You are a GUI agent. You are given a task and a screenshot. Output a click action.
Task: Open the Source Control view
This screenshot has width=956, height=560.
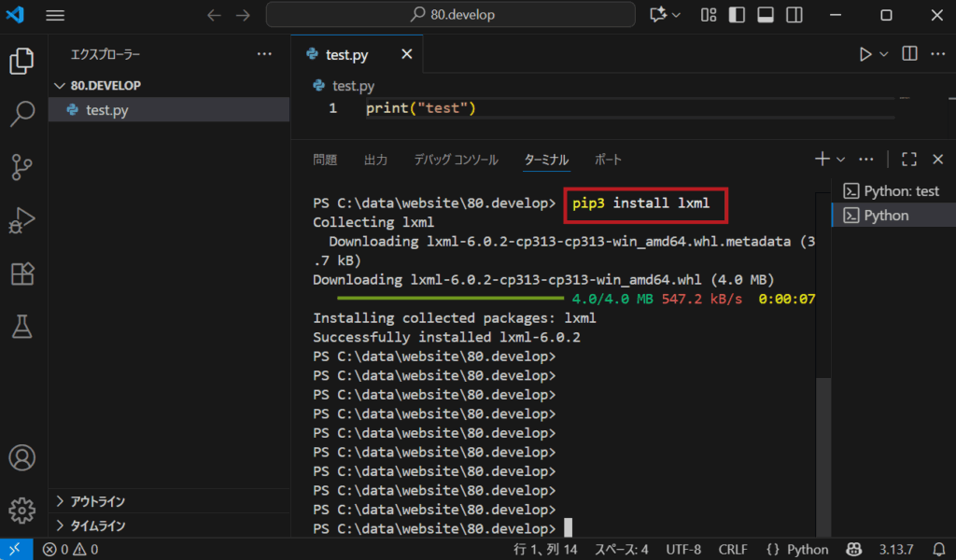tap(21, 167)
